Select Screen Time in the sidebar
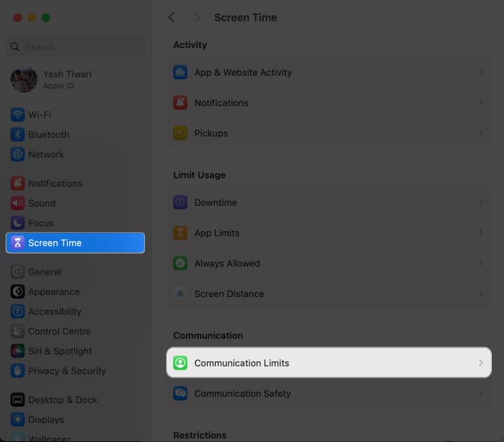504x442 pixels. [x=75, y=243]
